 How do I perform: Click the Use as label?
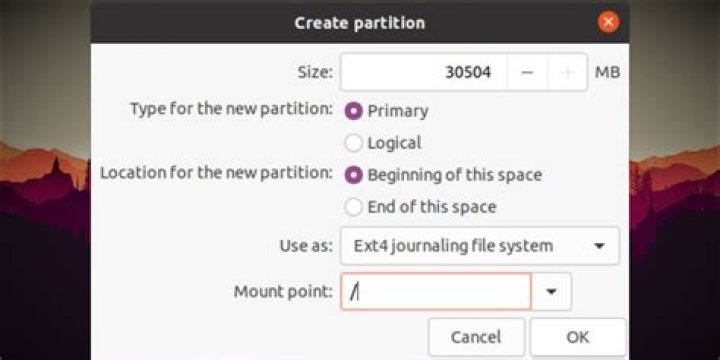pos(306,246)
